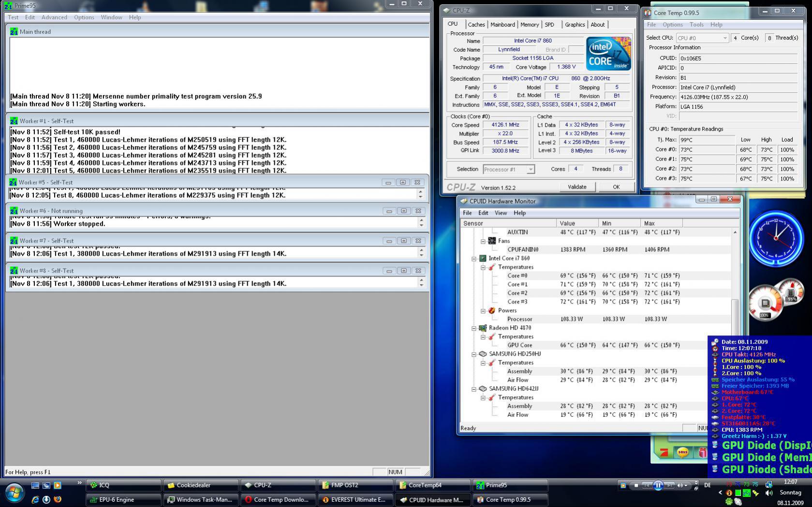Click the Prime95 green tray icon
This screenshot has width=812, height=507.
click(747, 493)
